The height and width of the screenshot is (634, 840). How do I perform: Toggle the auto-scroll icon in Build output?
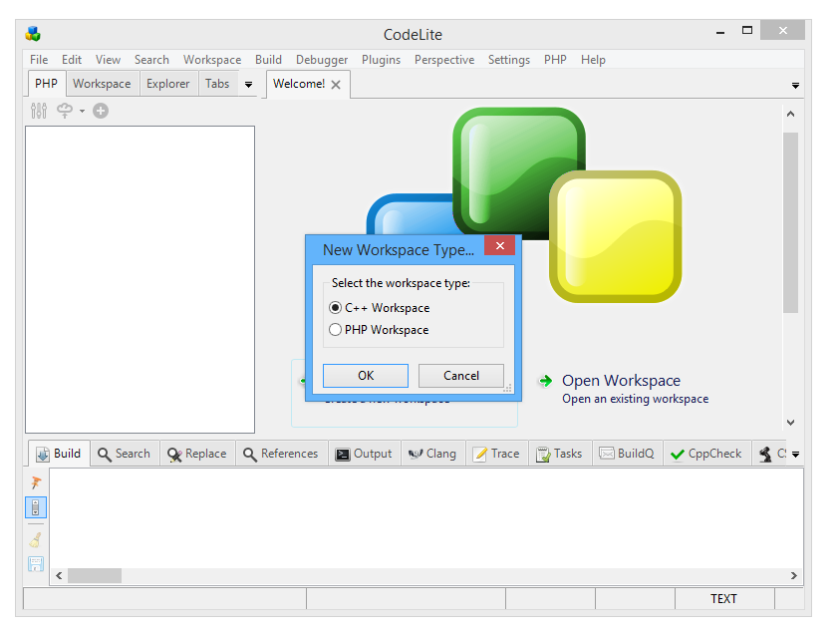pyautogui.click(x=37, y=507)
